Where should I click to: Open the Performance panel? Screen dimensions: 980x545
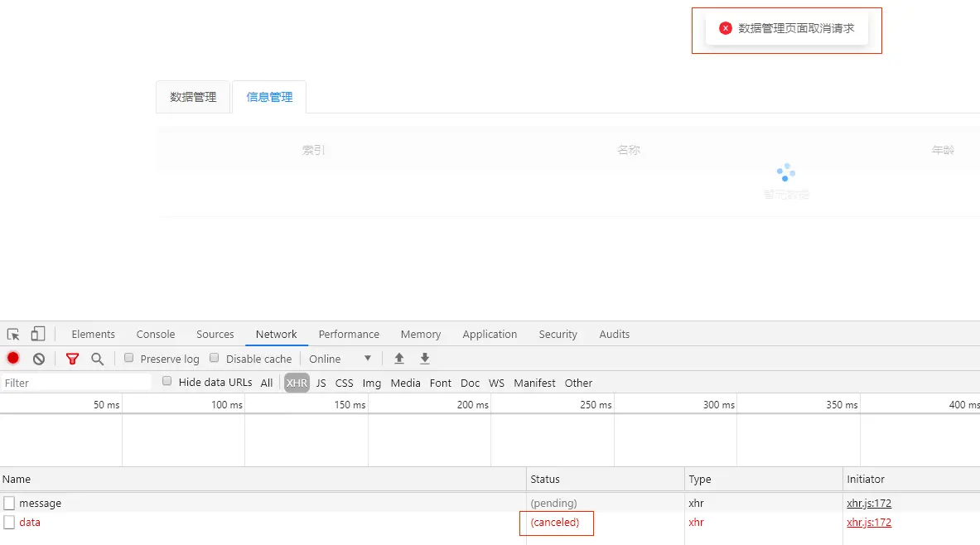[x=349, y=335]
